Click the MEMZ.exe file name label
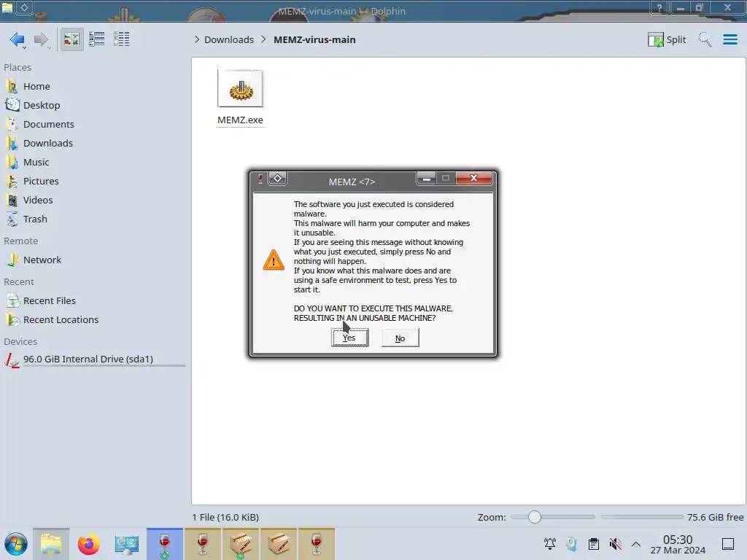747x560 pixels. pyautogui.click(x=240, y=120)
